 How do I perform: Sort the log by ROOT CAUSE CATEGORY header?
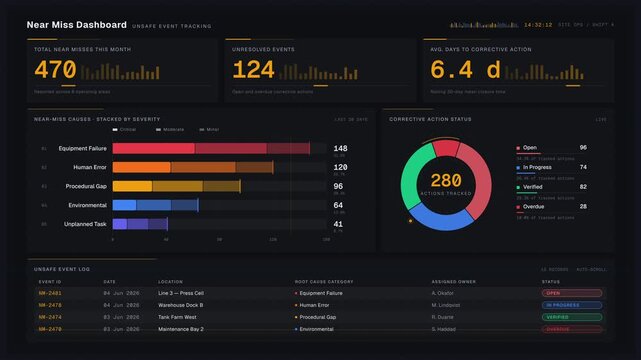coord(324,282)
